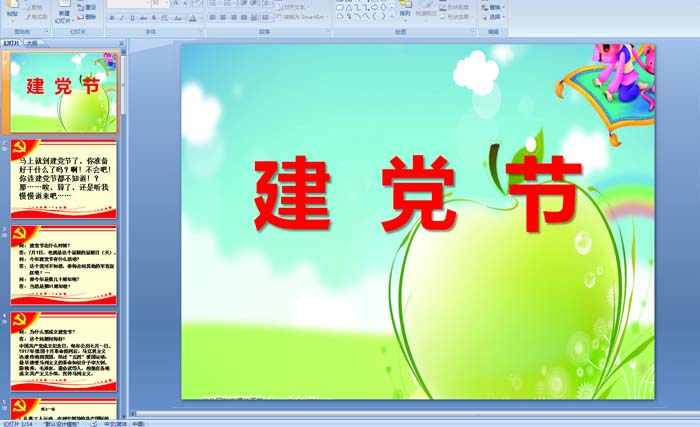Image resolution: width=700 pixels, height=427 pixels.
Task: Select the right block arrow shape
Action: click(x=375, y=7)
